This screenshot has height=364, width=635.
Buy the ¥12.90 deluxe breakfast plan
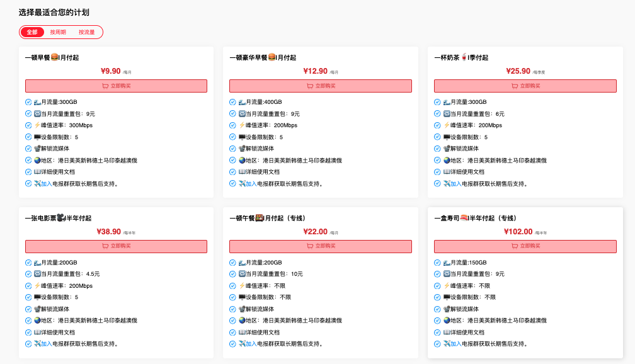pyautogui.click(x=321, y=86)
